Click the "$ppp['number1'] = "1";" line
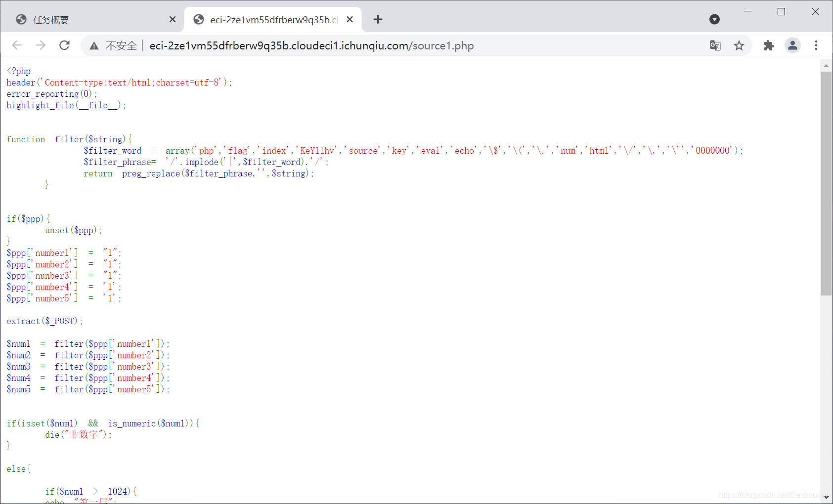 pos(64,253)
